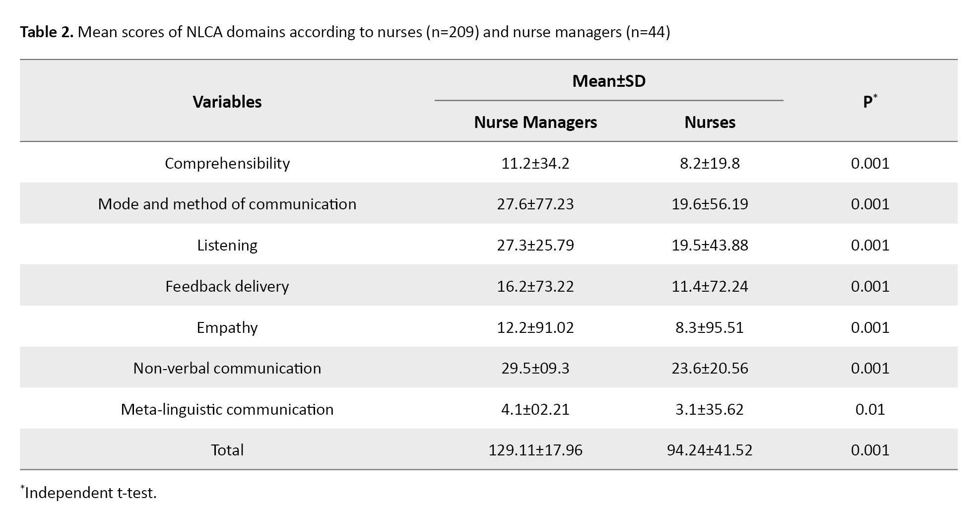The width and height of the screenshot is (980, 507).
Task: Click the "Independent t-test." footnote
Action: pyautogui.click(x=90, y=493)
